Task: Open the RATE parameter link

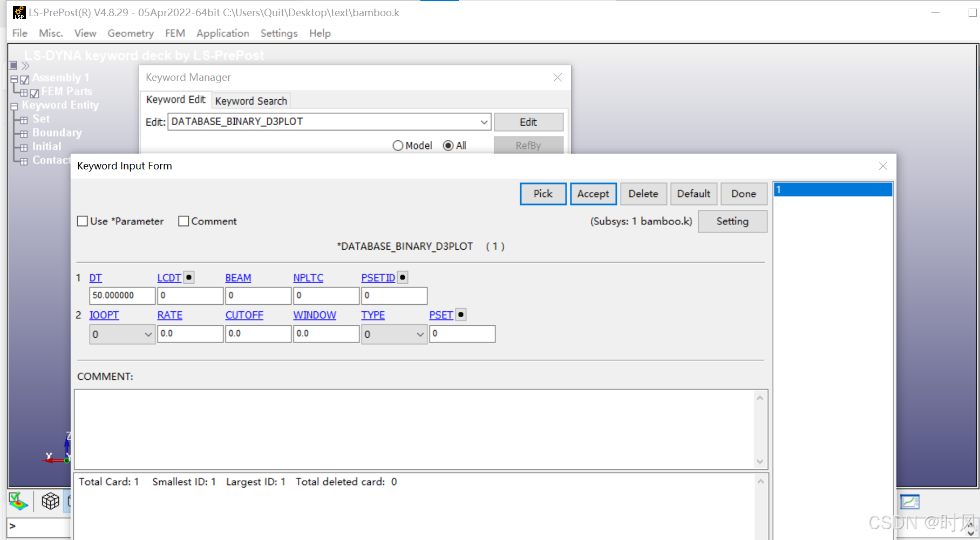Action: (169, 315)
